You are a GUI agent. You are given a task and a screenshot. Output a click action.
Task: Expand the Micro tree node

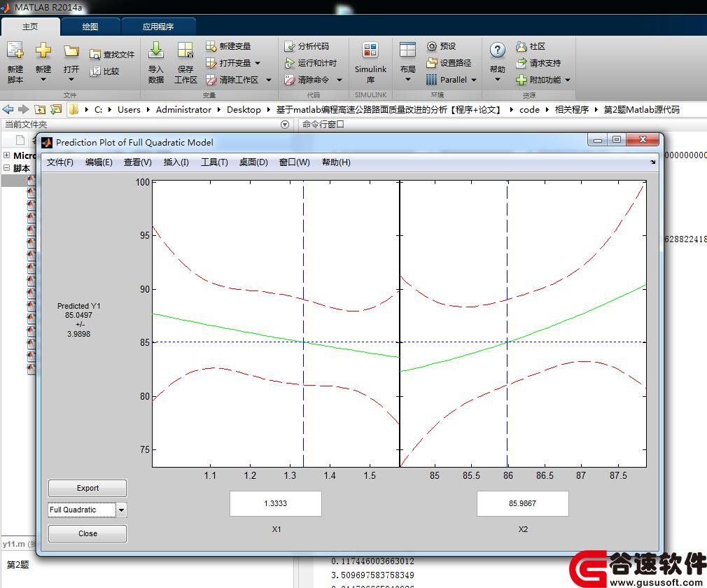click(7, 155)
